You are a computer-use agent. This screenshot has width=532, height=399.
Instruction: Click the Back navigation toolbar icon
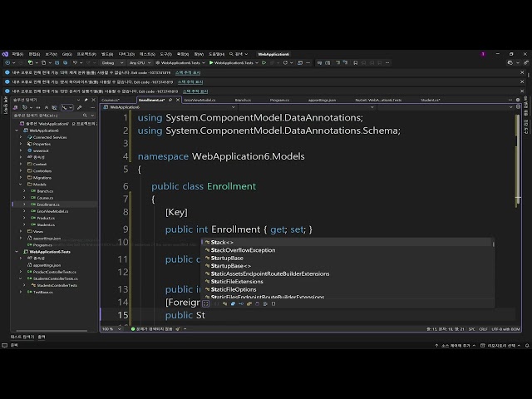click(x=7, y=63)
